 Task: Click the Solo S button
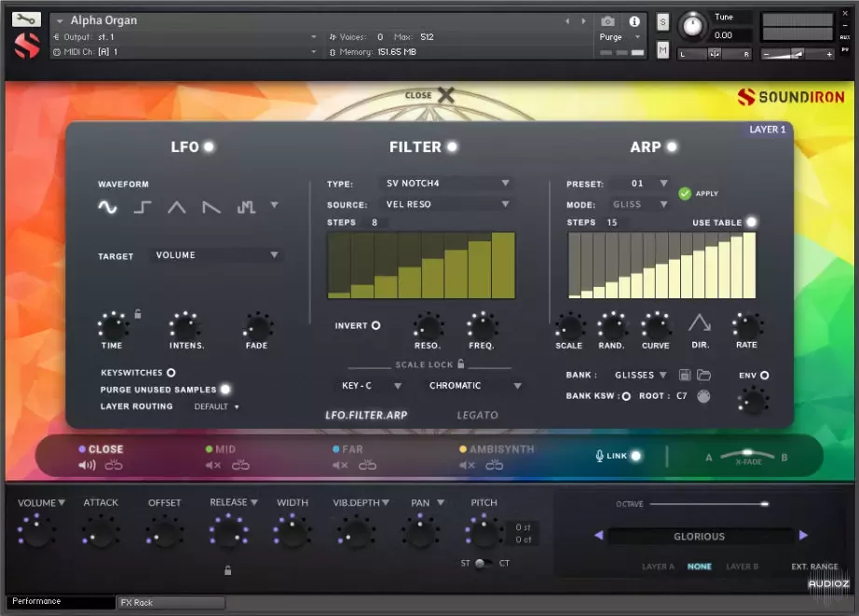[x=662, y=22]
